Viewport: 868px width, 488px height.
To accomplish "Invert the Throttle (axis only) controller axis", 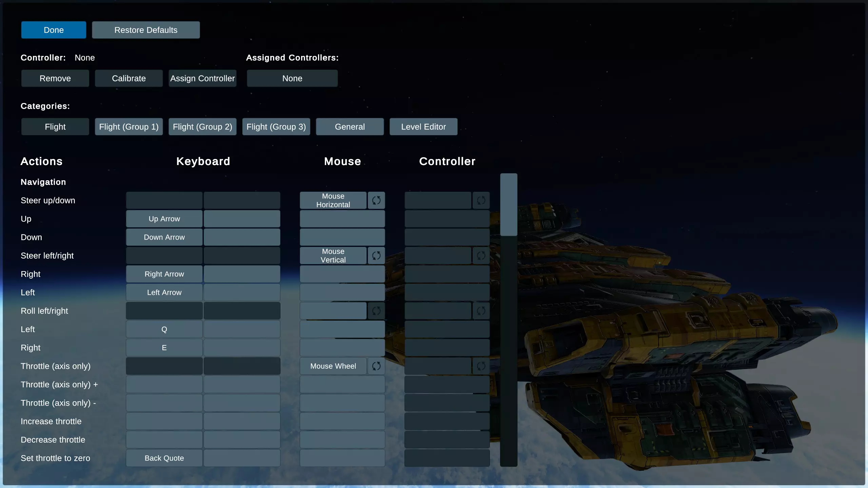I will point(481,366).
